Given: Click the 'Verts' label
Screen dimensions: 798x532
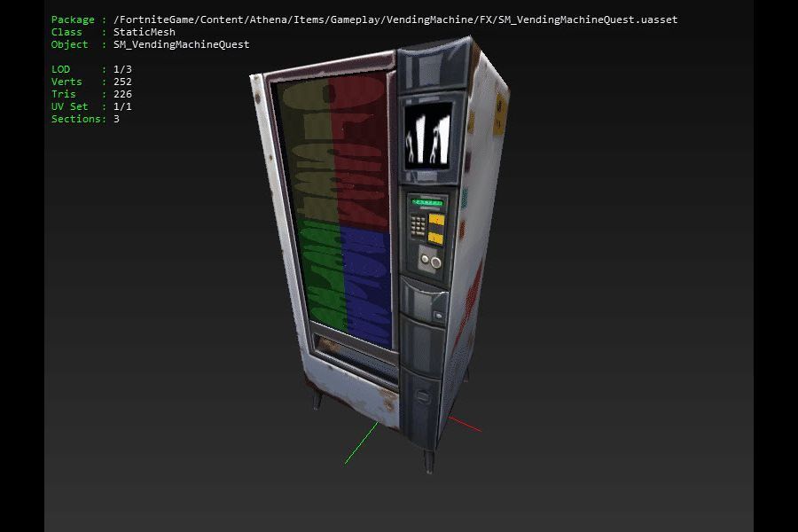Looking at the screenshot, I should coord(66,82).
